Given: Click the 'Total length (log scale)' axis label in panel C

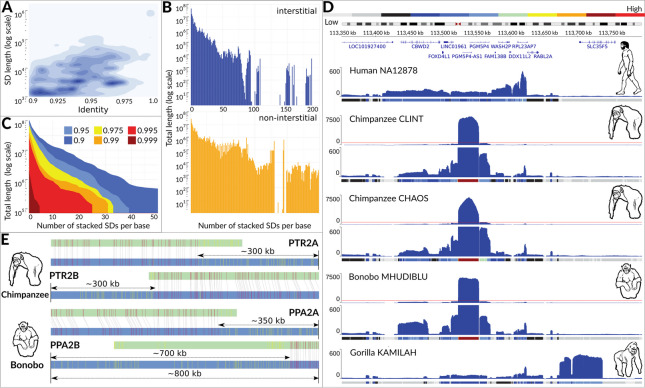Looking at the screenshot, I should pos(7,180).
